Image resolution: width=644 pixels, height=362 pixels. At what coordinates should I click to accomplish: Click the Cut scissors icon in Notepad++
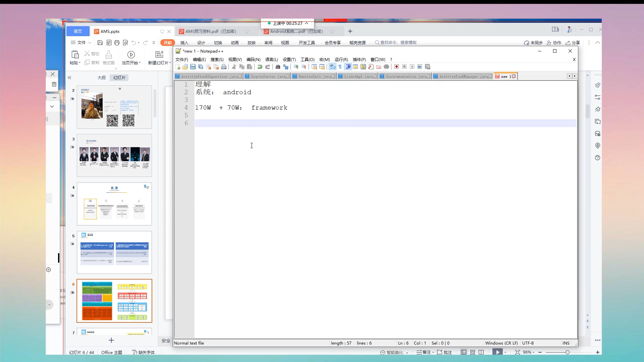coord(234,67)
